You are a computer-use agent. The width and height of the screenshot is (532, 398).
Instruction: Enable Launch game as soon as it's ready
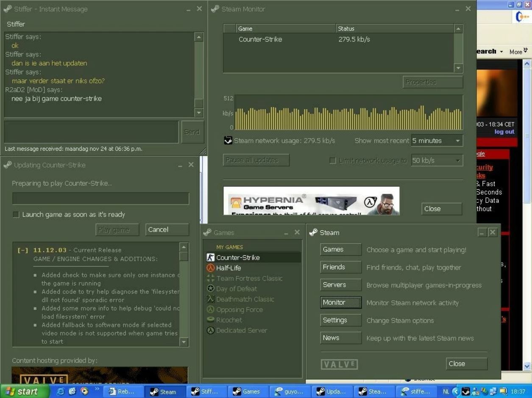(16, 215)
